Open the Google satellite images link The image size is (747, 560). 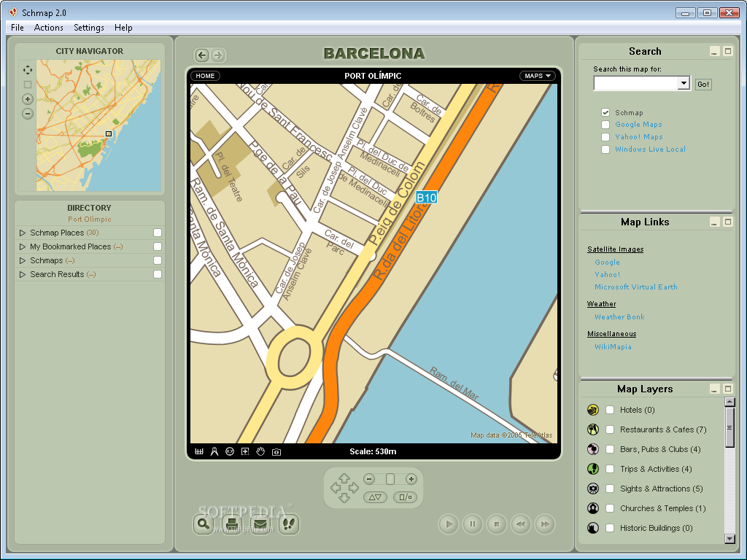point(608,262)
